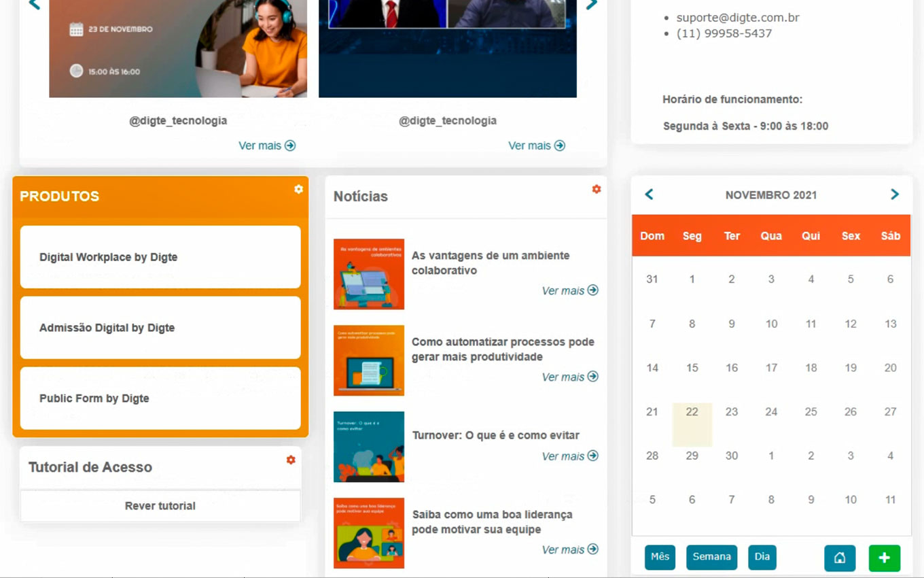
Task: Open thumbnail of Turnover news
Action: point(369,447)
